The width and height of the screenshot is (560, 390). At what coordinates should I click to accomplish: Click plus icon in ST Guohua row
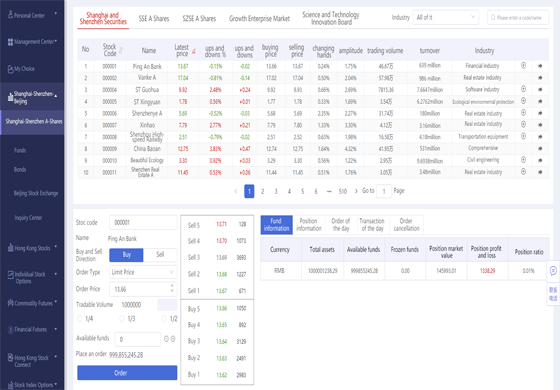tap(523, 89)
